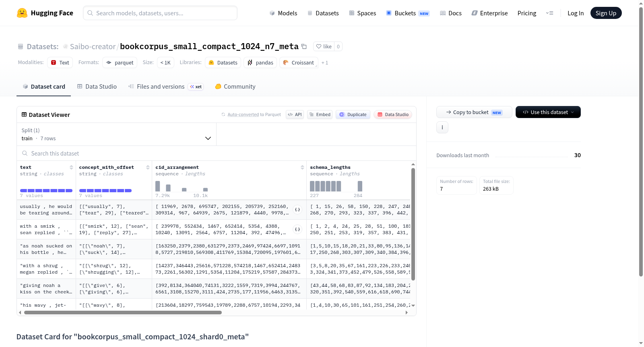Expand the Use this dataset dropdown
The height and width of the screenshot is (347, 644).
(x=548, y=112)
